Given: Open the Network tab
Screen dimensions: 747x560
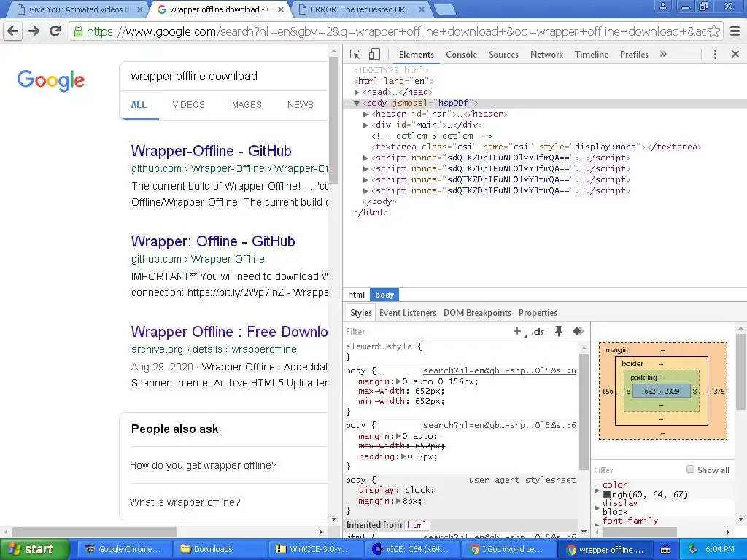Looking at the screenshot, I should [546, 54].
